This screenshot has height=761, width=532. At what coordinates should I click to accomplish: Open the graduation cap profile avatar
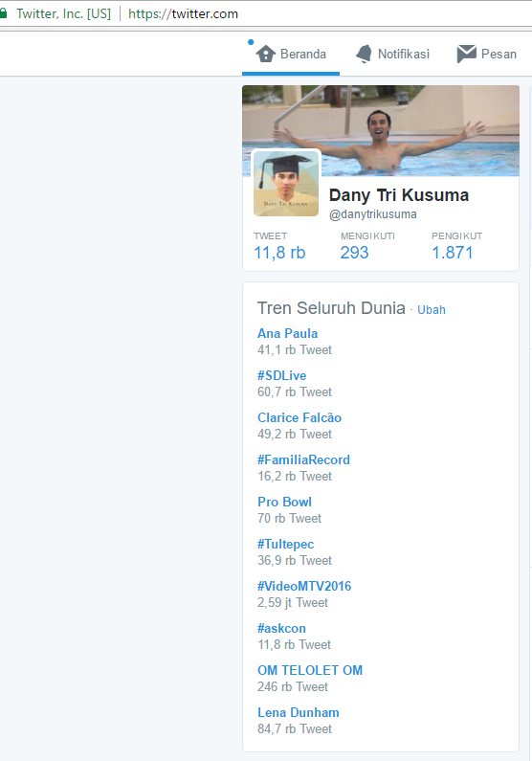[286, 183]
